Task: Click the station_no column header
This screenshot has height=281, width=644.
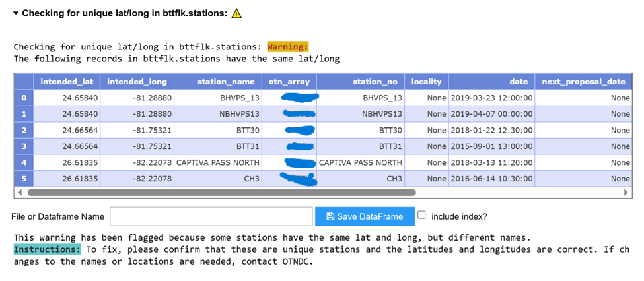Action: (x=361, y=82)
